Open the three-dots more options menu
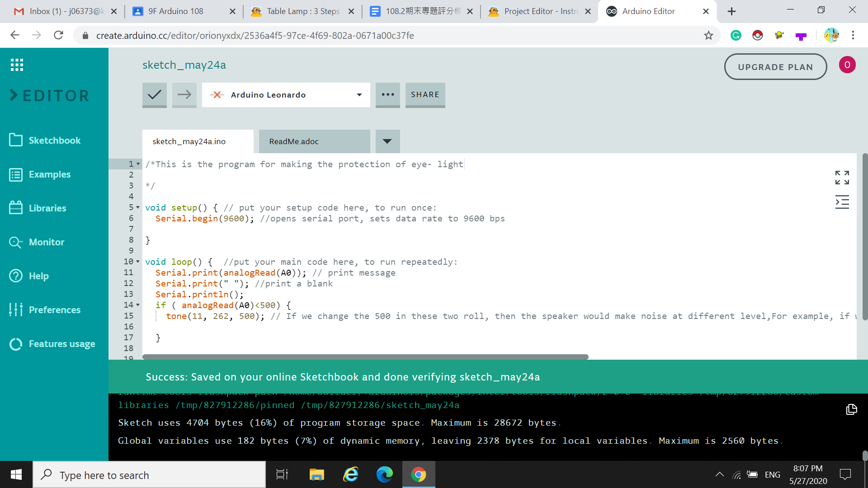 (387, 94)
